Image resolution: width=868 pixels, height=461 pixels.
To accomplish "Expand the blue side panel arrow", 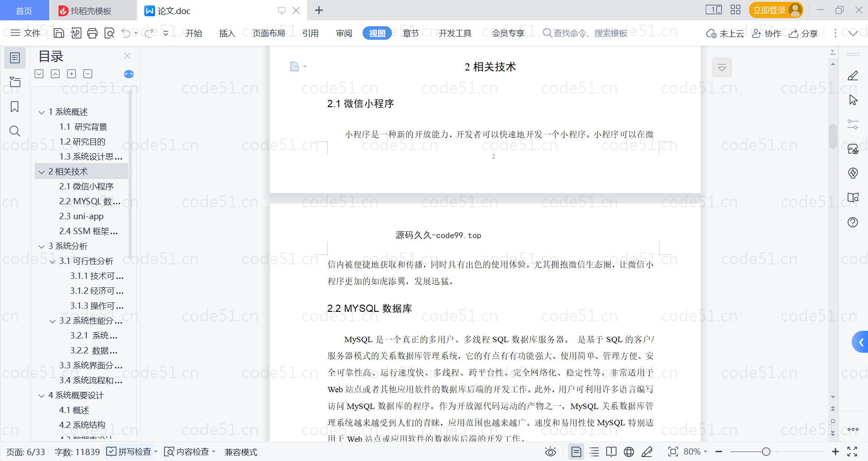I will click(x=860, y=343).
